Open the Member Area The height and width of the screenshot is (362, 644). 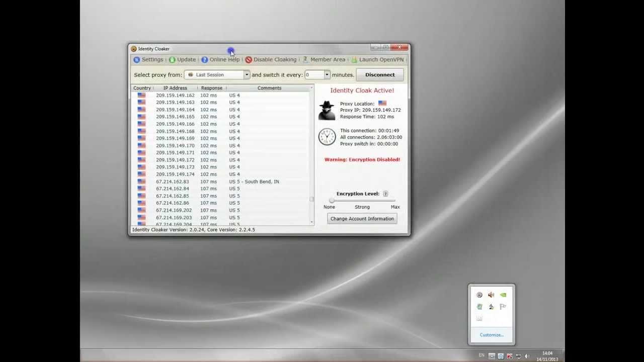pos(324,60)
